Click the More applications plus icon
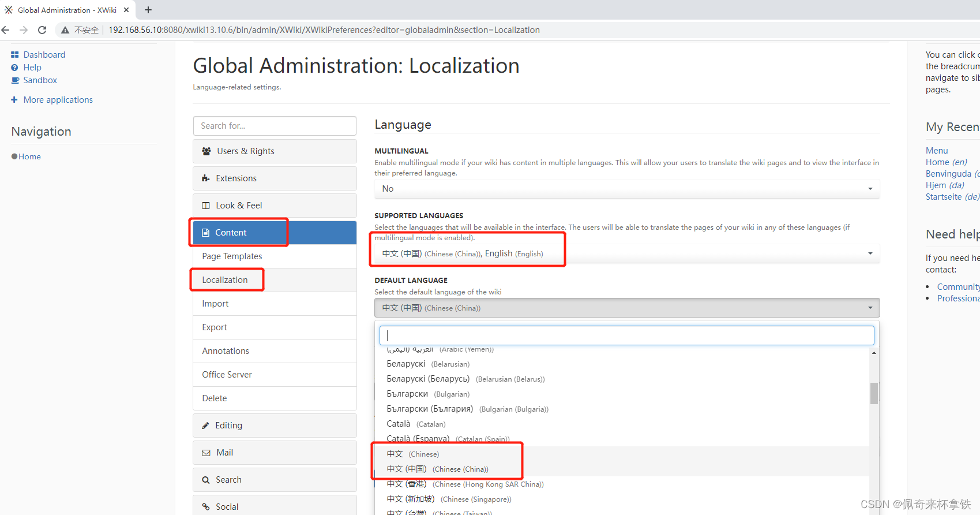This screenshot has width=980, height=515. [x=14, y=100]
